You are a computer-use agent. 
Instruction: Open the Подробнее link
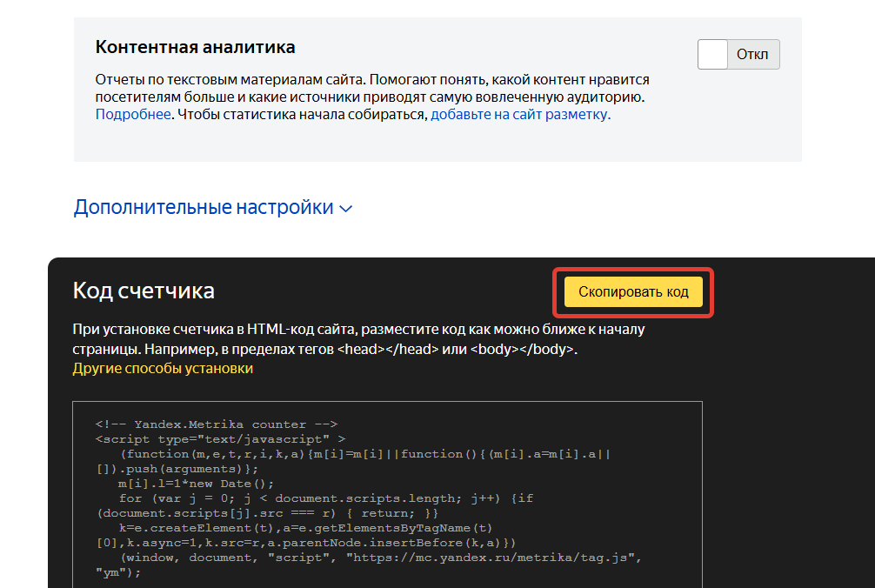point(133,114)
